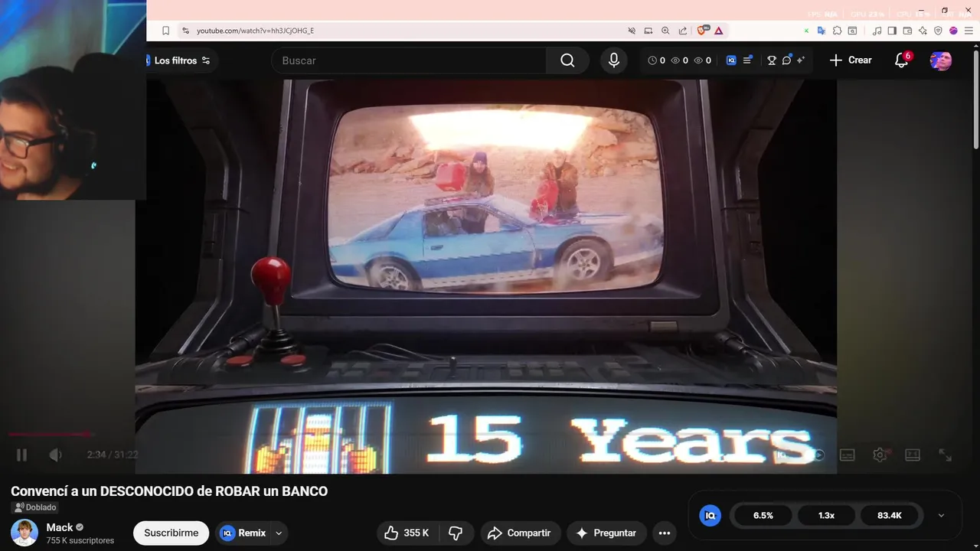Click the trophy icon in the header
The width and height of the screenshot is (980, 551).
click(x=772, y=60)
